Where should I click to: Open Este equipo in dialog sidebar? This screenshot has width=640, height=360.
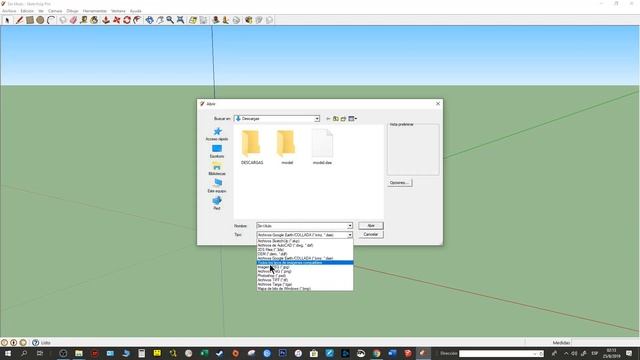tap(217, 186)
